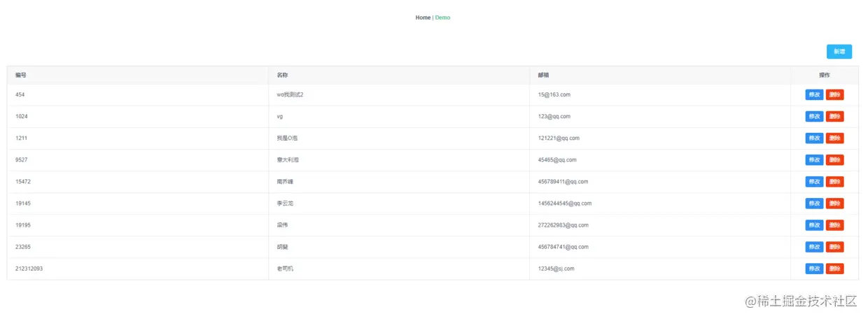Screen dimensions: 868x319
Task: Select the name cell vg
Action: [x=399, y=116]
